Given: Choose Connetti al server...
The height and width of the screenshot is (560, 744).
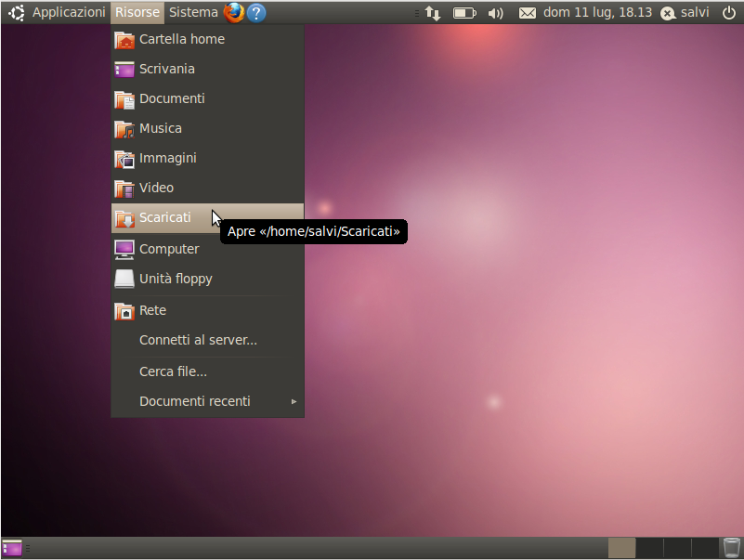Looking at the screenshot, I should (207, 340).
